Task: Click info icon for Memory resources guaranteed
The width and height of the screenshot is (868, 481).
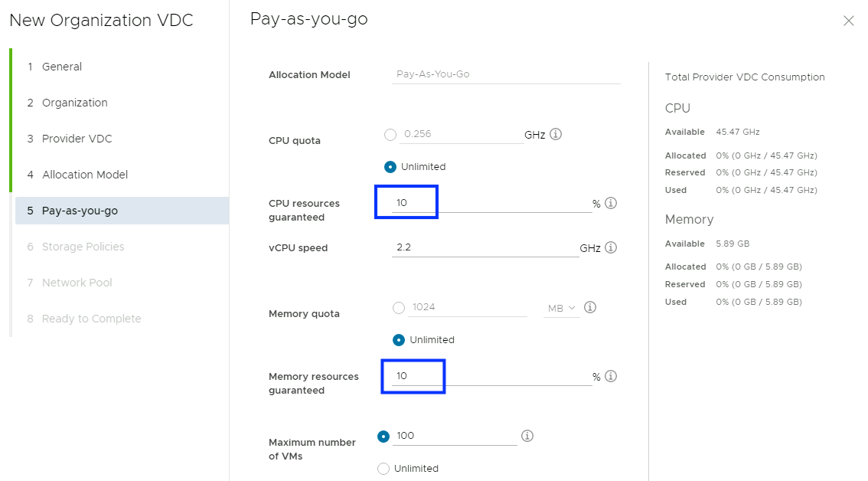Action: click(x=610, y=376)
